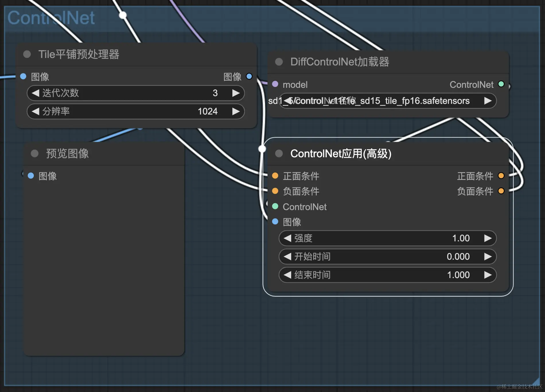Image resolution: width=545 pixels, height=392 pixels.
Task: Click the 负面条件 output socket
Action: tap(501, 191)
